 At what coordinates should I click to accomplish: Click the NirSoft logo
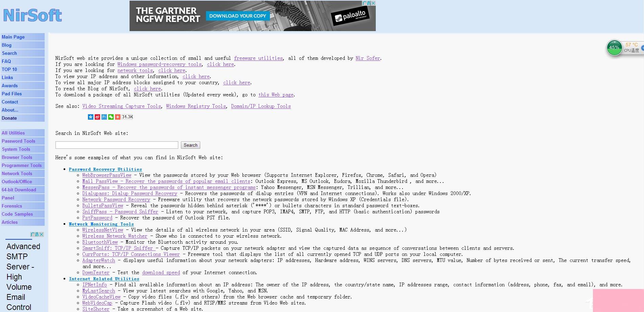(32, 15)
